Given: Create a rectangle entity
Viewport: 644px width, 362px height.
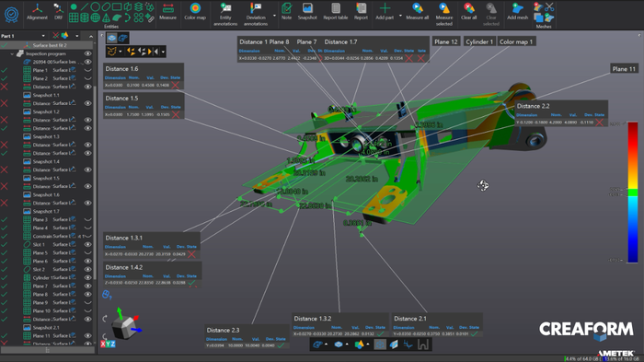Looking at the screenshot, I should (117, 6).
